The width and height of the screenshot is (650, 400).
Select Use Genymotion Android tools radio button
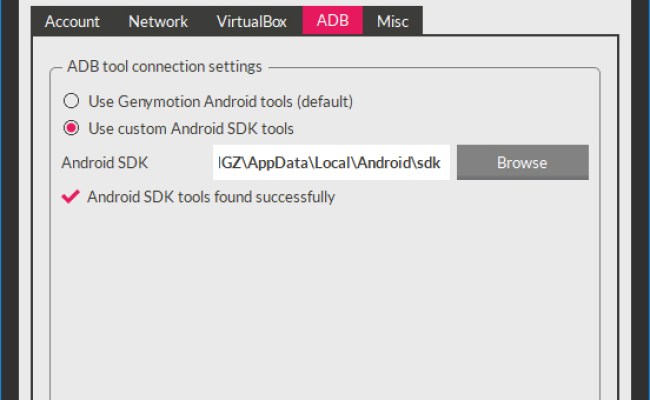coord(71,101)
